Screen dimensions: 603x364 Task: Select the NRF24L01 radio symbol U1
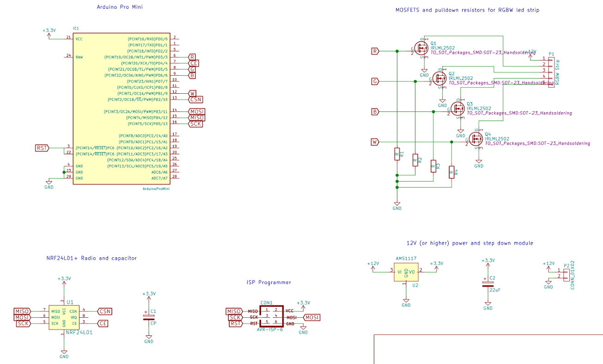click(x=65, y=318)
